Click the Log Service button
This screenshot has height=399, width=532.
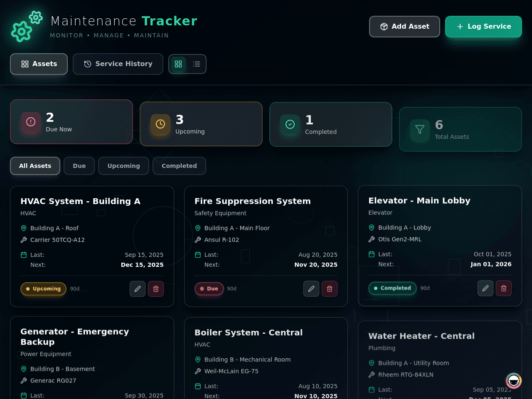click(x=483, y=27)
